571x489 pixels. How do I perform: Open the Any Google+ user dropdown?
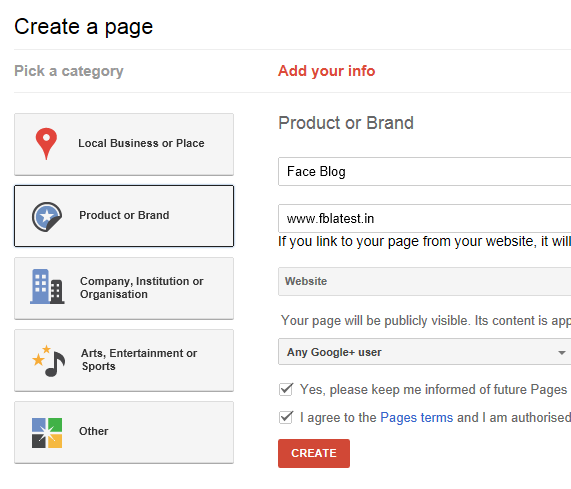point(425,352)
